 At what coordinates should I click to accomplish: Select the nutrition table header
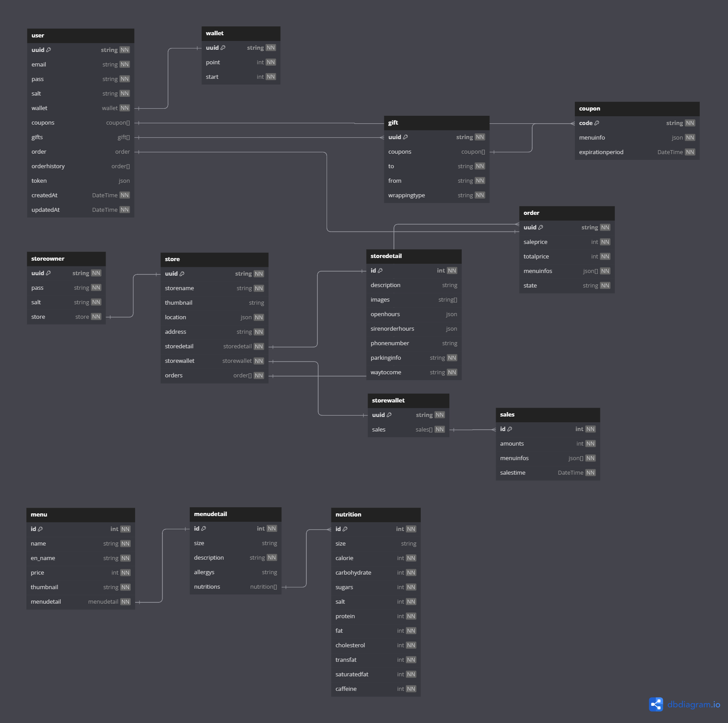click(376, 515)
